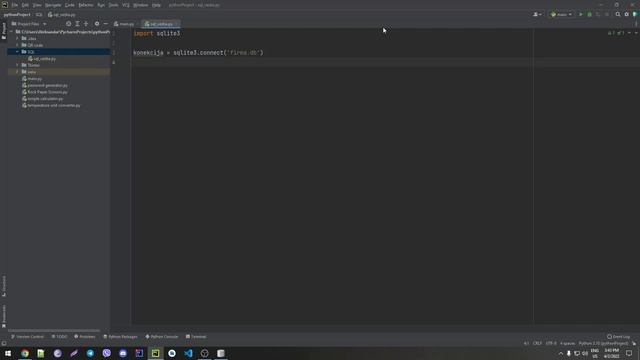640x360 pixels.
Task: Expand the Tkinter folder
Action: tap(17, 65)
